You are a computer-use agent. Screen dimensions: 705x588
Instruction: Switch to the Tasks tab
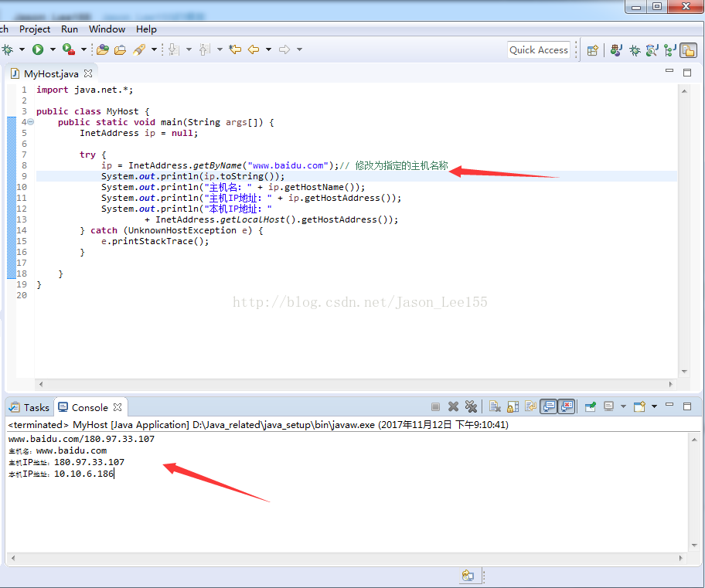[29, 408]
